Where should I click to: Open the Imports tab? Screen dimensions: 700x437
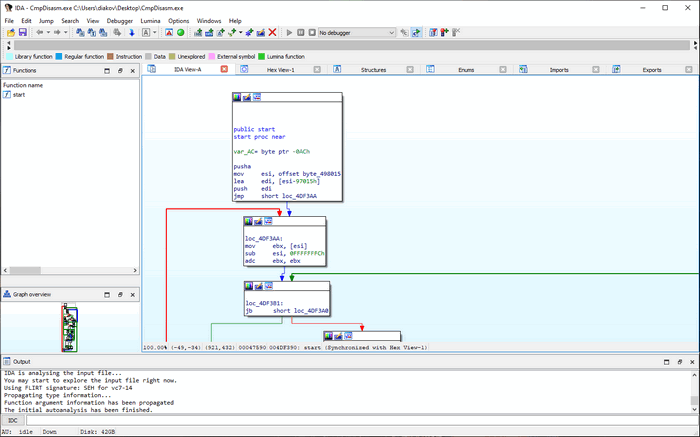(x=558, y=70)
